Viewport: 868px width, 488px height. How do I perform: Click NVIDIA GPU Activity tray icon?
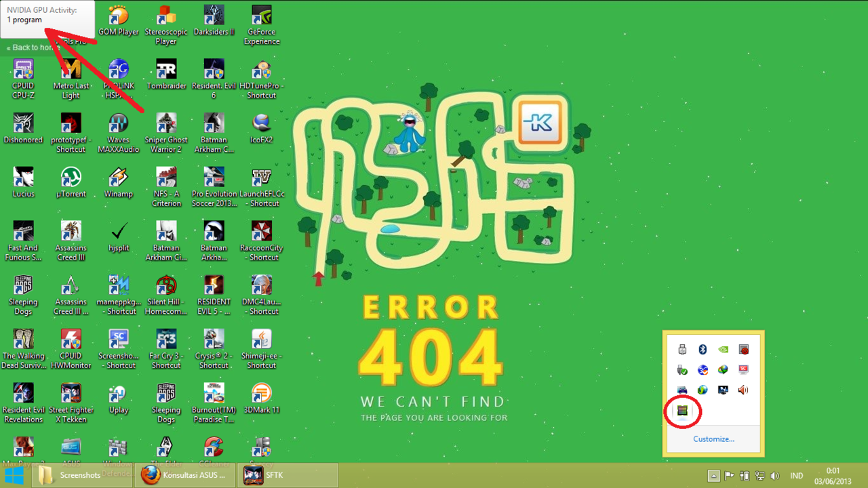[x=682, y=410]
